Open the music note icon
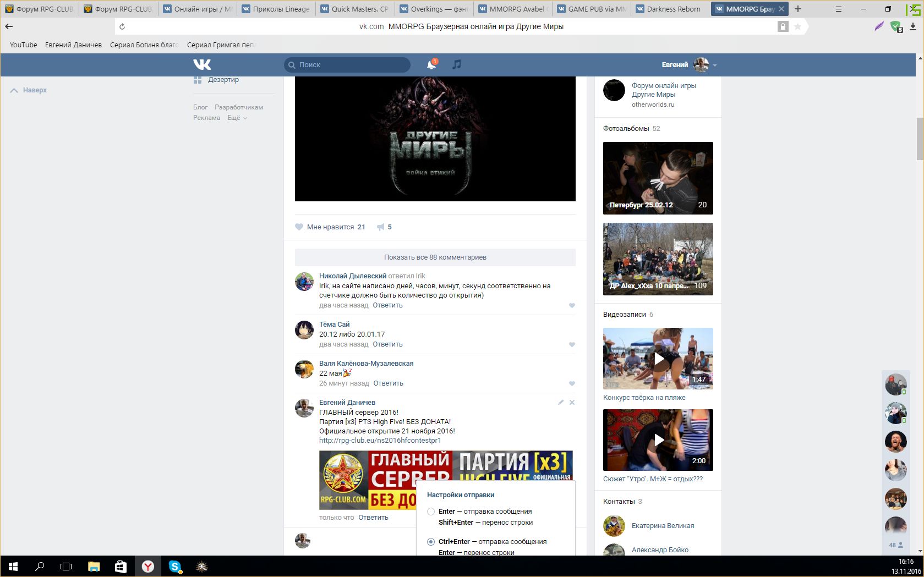The width and height of the screenshot is (924, 577). tap(456, 65)
